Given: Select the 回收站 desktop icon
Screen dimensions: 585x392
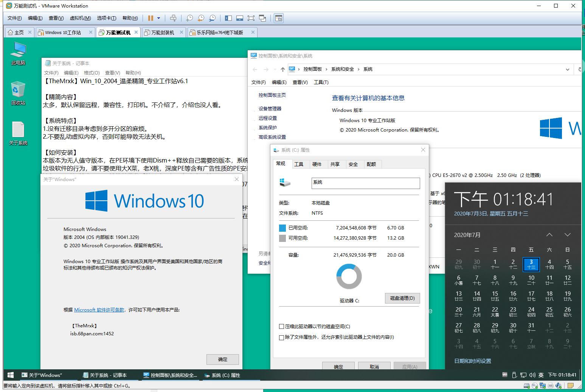Looking at the screenshot, I should [18, 93].
